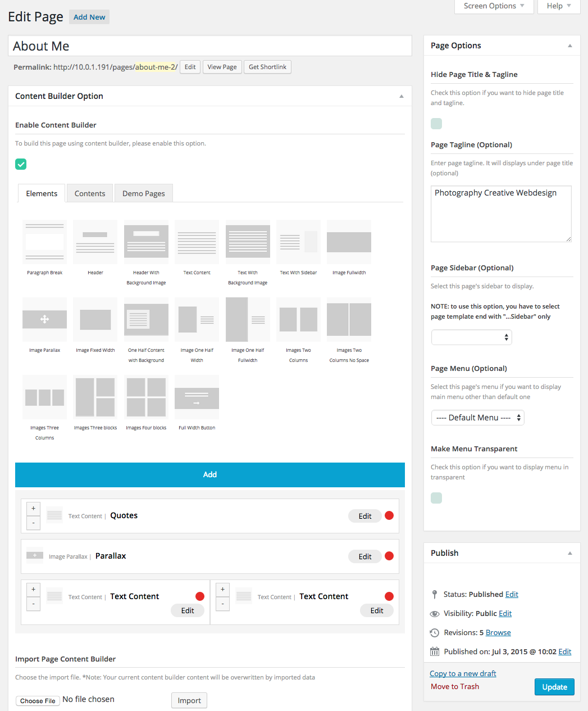588x711 pixels.
Task: Open the Demo Pages tab
Action: pyautogui.click(x=143, y=193)
